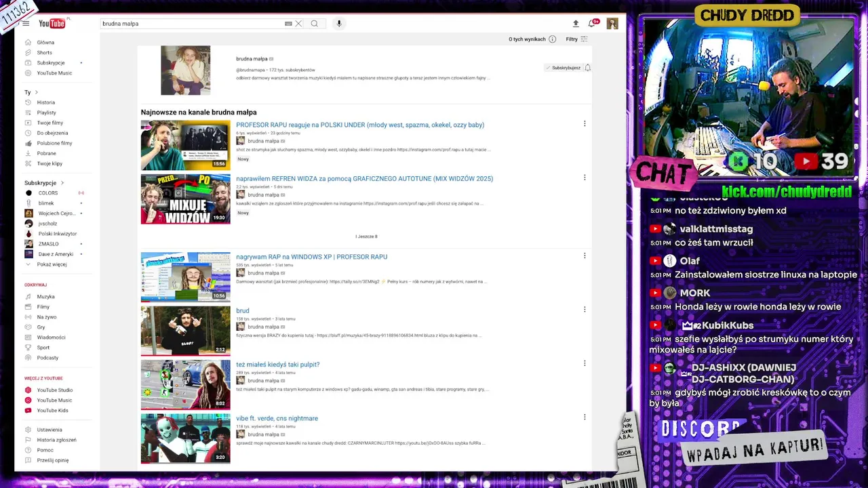This screenshot has width=868, height=488.
Task: Open 'Dave z Ameryki' subscription channel
Action: [54, 254]
